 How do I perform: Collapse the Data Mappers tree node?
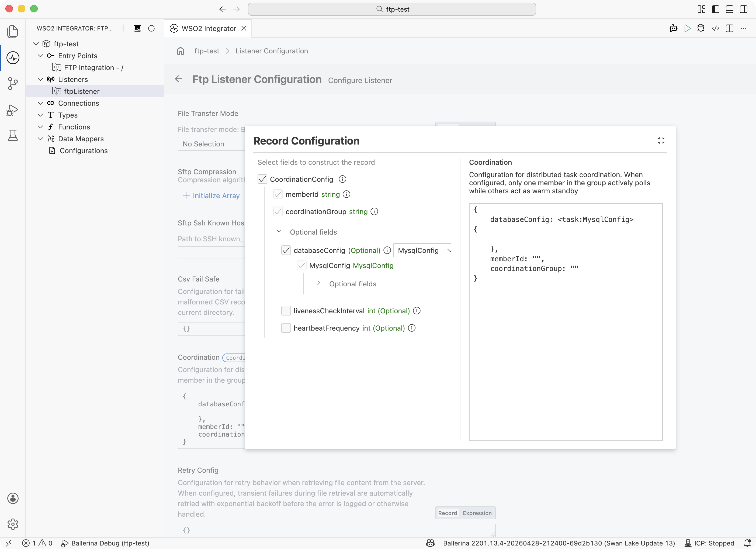[40, 138]
